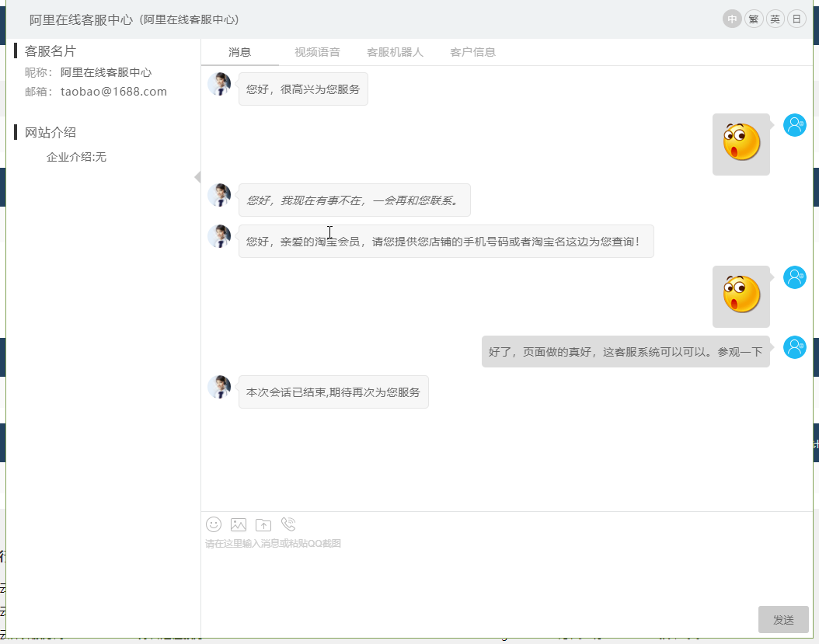This screenshot has width=819, height=644.
Task: Switch language to simplified Chinese 中
Action: 732,19
